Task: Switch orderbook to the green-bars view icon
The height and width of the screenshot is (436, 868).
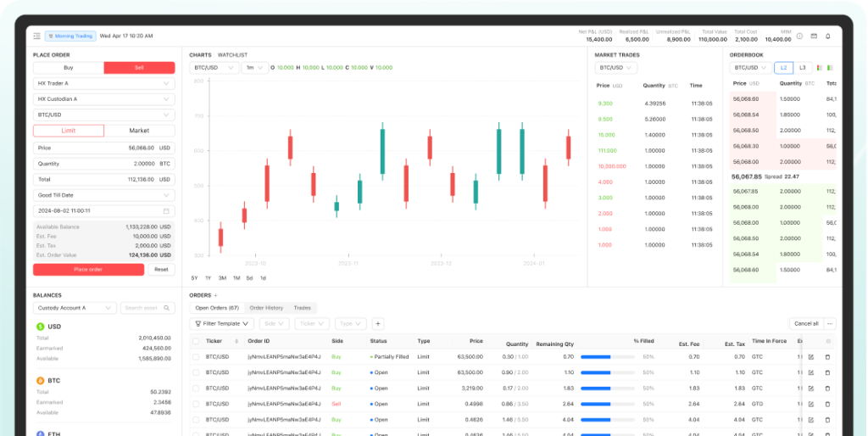Action: (x=830, y=68)
